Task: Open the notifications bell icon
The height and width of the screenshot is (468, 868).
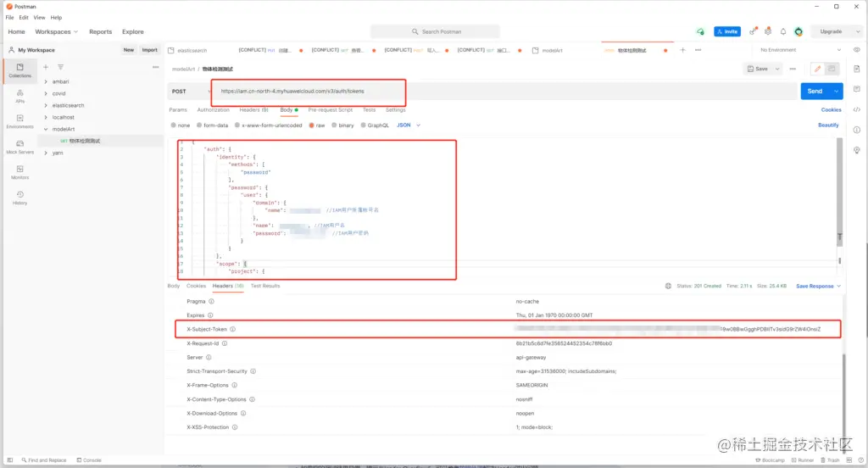Action: pos(783,31)
